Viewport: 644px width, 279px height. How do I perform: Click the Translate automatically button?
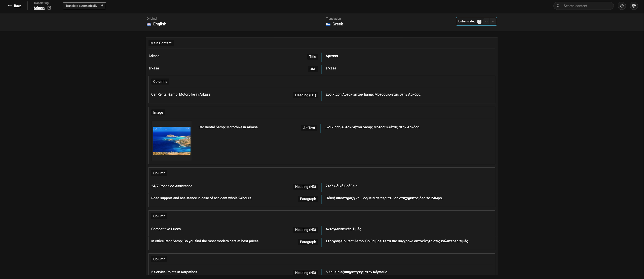(81, 6)
